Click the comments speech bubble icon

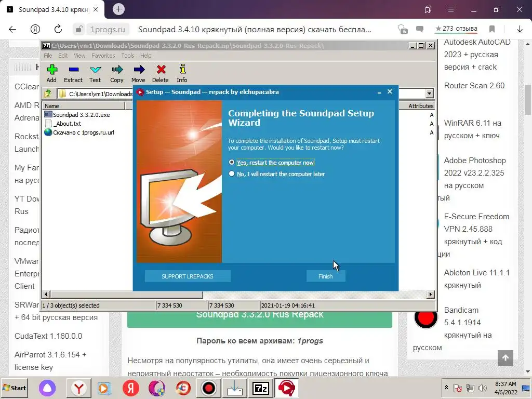point(420,29)
